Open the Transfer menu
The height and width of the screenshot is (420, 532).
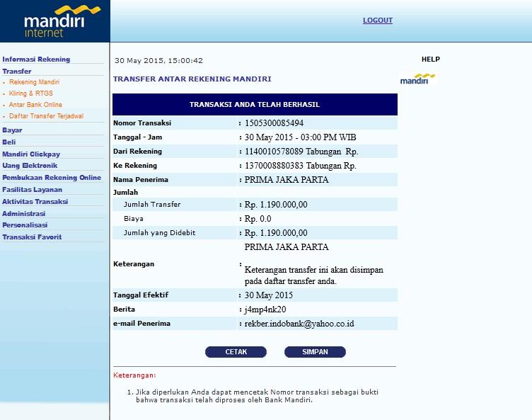click(x=17, y=72)
